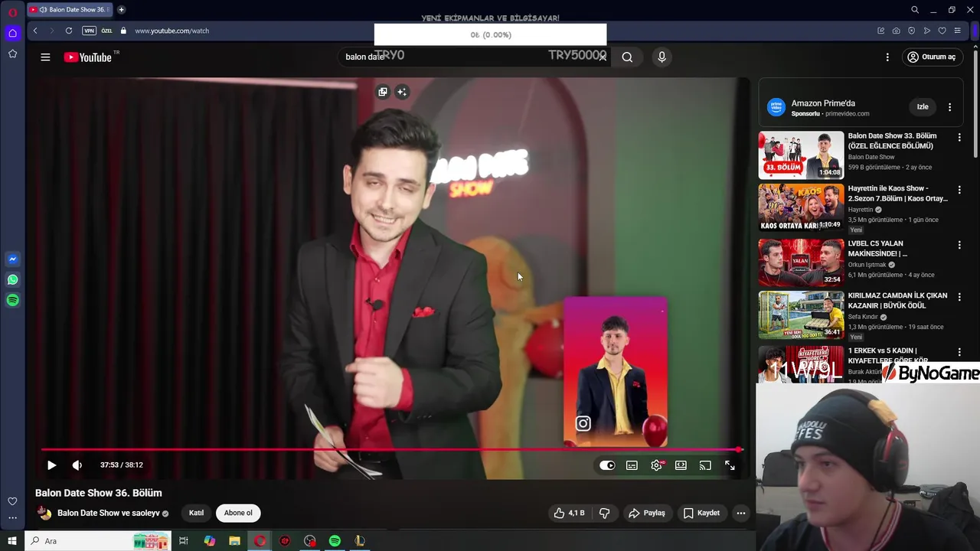Clear the search field with X
The image size is (980, 551).
pos(603,57)
